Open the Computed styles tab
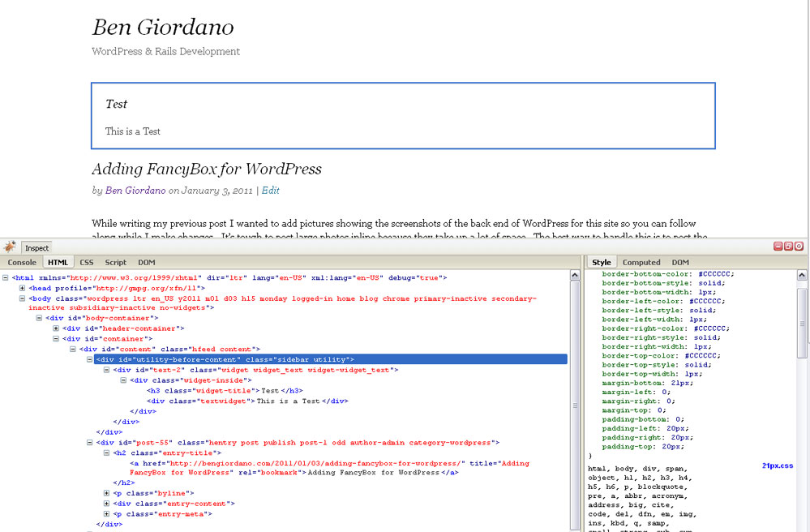Viewport: 810px width, 532px height. (x=641, y=263)
